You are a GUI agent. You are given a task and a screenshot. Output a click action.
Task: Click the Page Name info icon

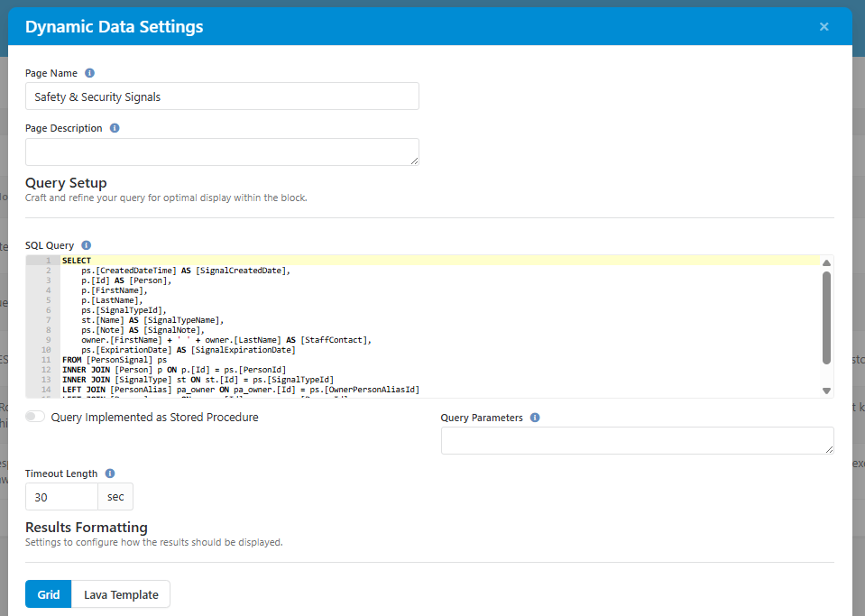pos(89,73)
